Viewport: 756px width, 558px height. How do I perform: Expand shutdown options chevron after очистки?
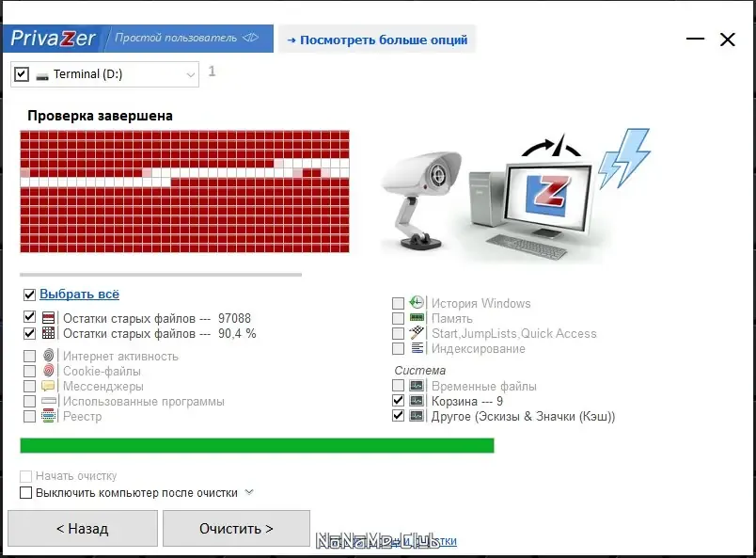coord(249,492)
